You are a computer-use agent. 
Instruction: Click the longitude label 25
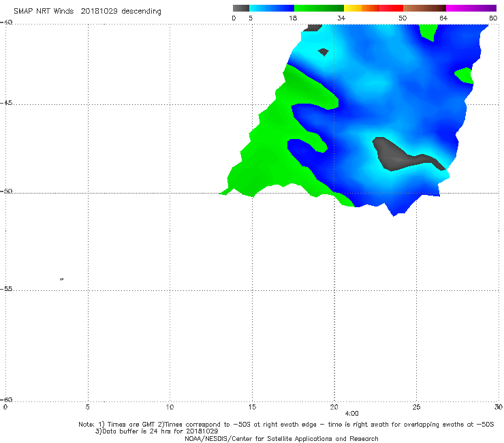pos(416,407)
